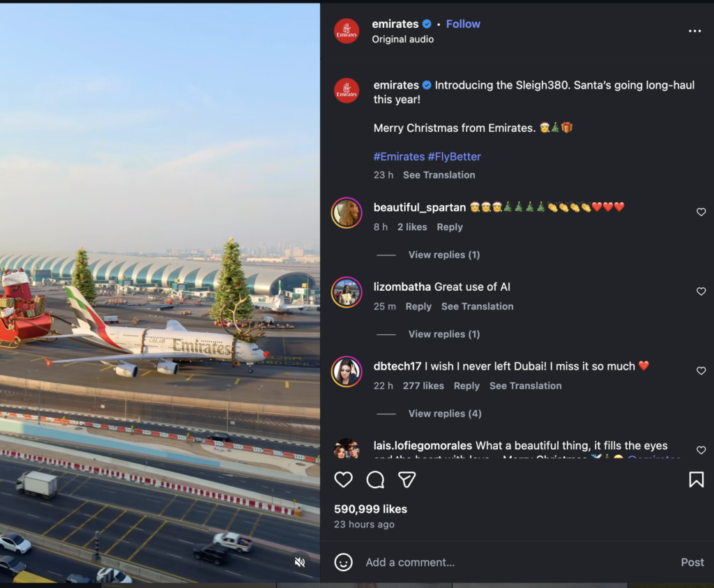The image size is (714, 588).
Task: Like dbtech17's comment
Action: 701,371
